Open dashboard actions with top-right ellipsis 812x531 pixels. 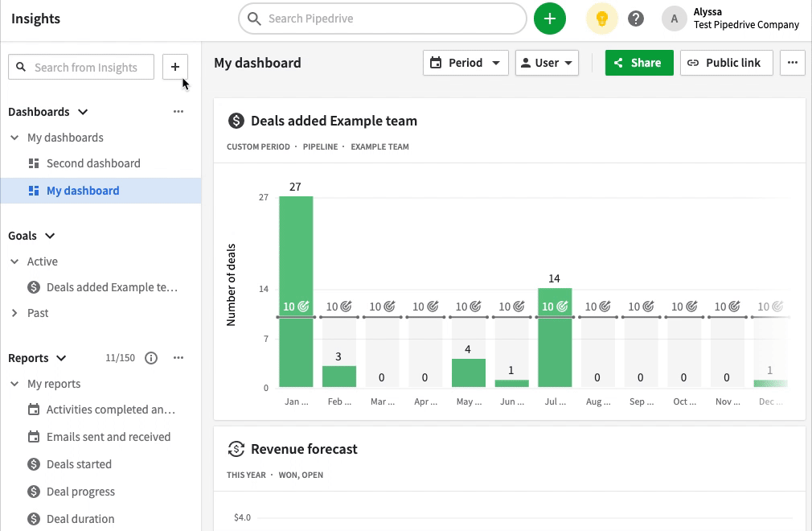(792, 62)
